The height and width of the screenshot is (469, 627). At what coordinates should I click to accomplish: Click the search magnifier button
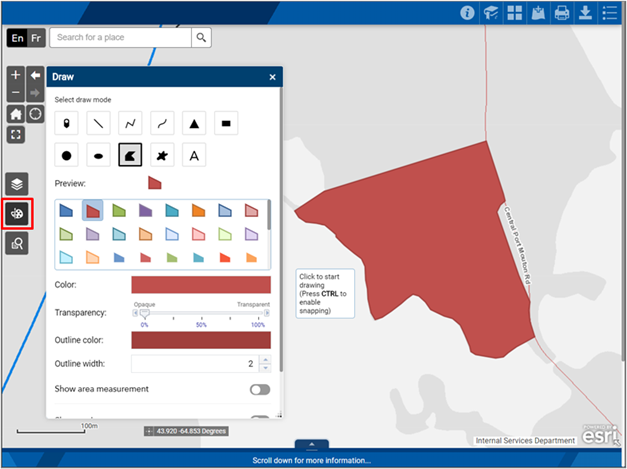point(201,38)
